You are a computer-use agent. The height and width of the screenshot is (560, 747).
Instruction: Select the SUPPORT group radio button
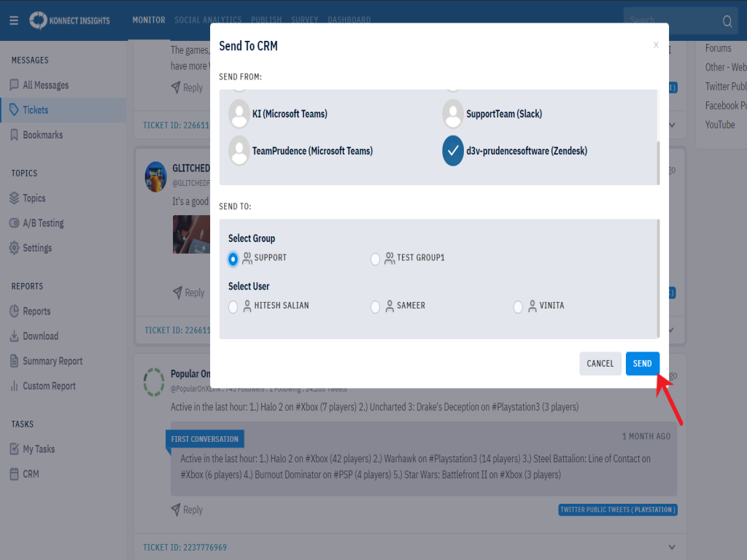[x=233, y=259]
